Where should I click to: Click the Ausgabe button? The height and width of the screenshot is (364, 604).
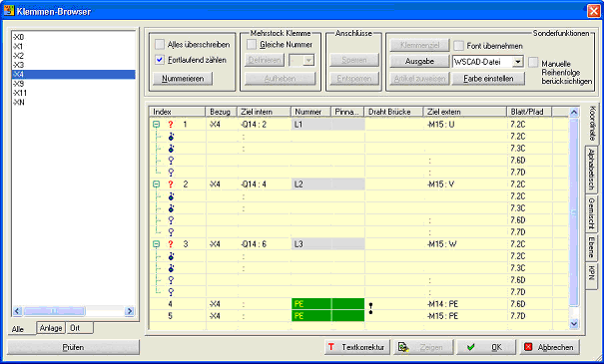point(419,61)
